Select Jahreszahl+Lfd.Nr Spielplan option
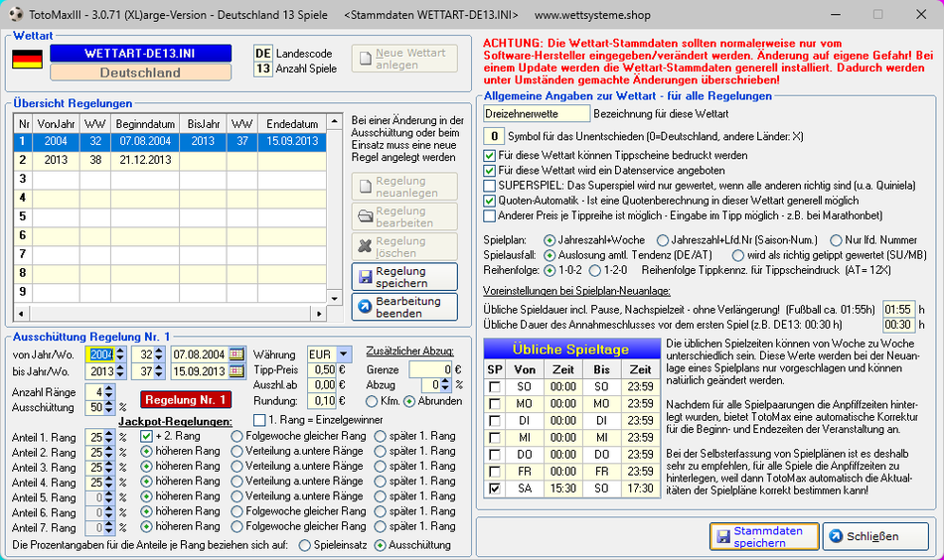Screen dimensions: 944x560 (663, 240)
